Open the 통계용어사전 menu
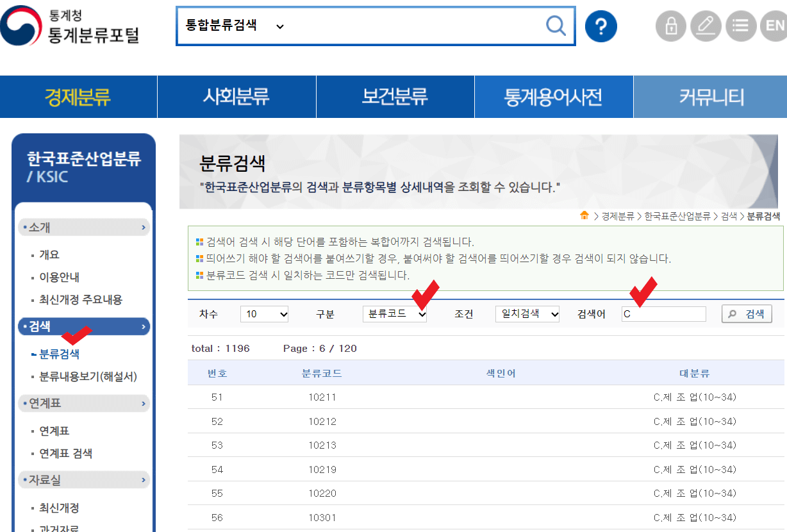This screenshot has height=532, width=787. [553, 96]
